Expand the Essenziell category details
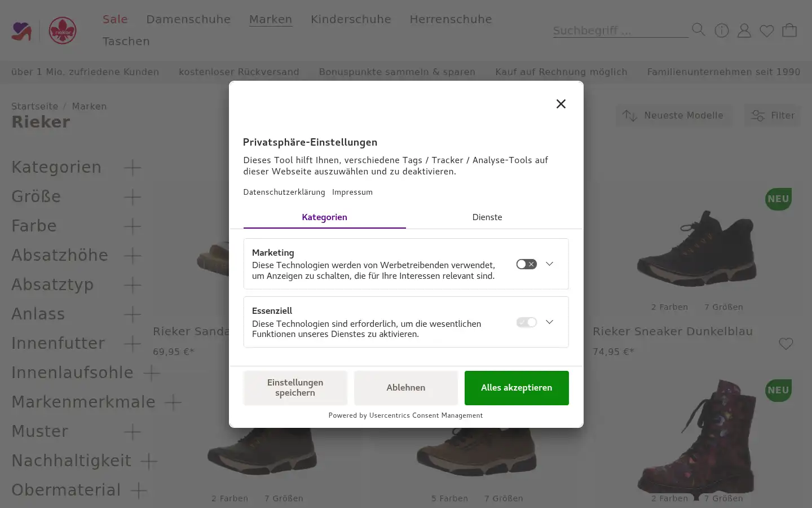 550,322
